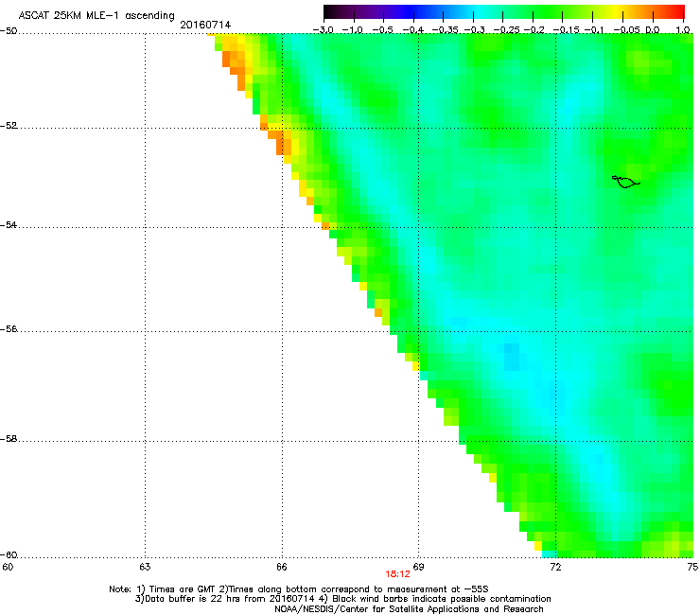Click the title 'ASCAT 25KM MLE-1 ascending'
The image size is (700, 615).
click(x=96, y=16)
